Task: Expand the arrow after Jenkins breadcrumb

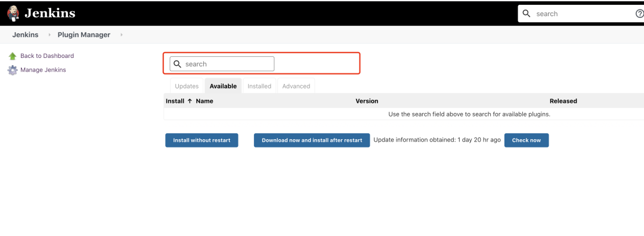Action: [x=49, y=35]
